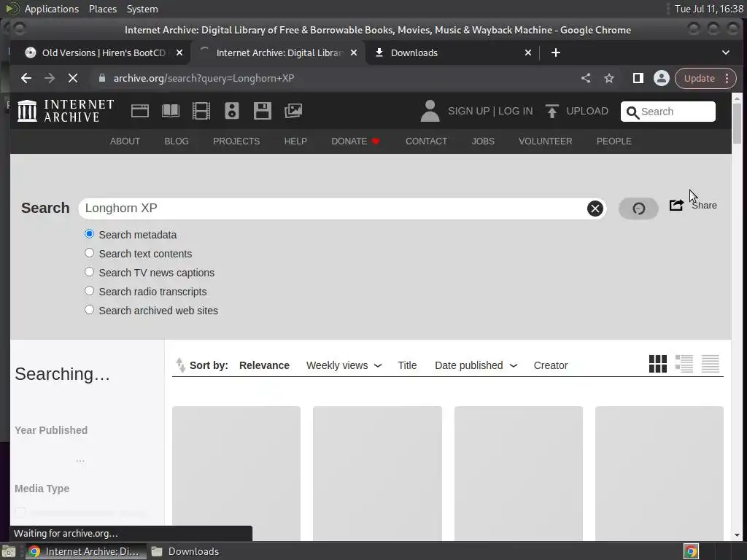Viewport: 747px width, 560px height.
Task: Open the Applications menu
Action: click(52, 9)
